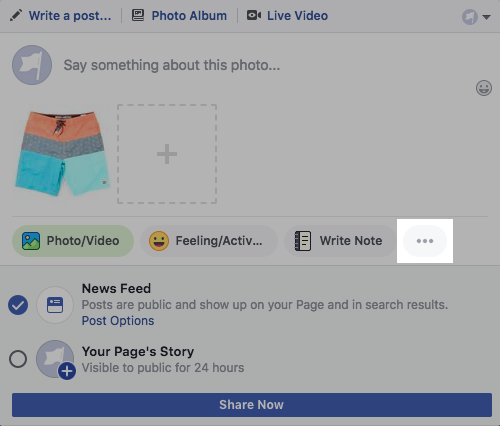The width and height of the screenshot is (500, 426).
Task: Select the Your Page's Story radio button
Action: [18, 359]
